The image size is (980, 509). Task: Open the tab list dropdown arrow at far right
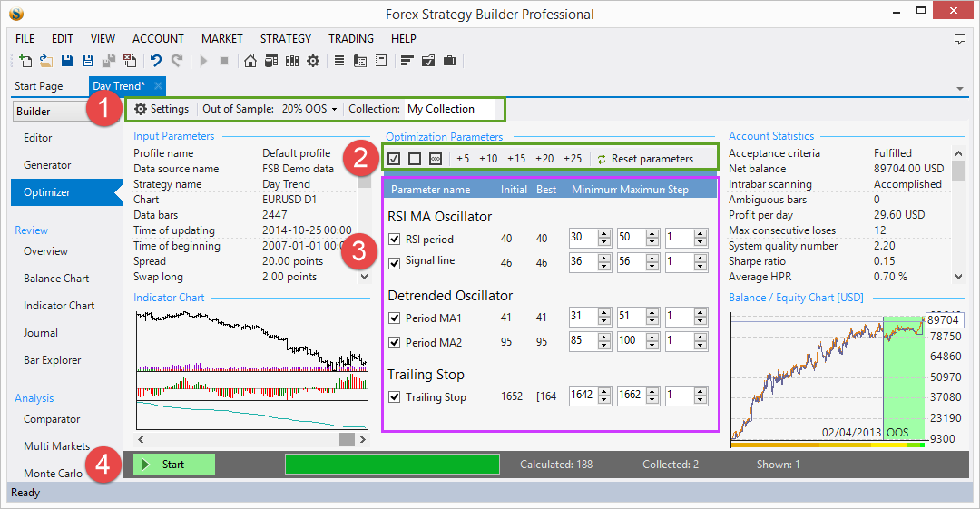[x=960, y=88]
